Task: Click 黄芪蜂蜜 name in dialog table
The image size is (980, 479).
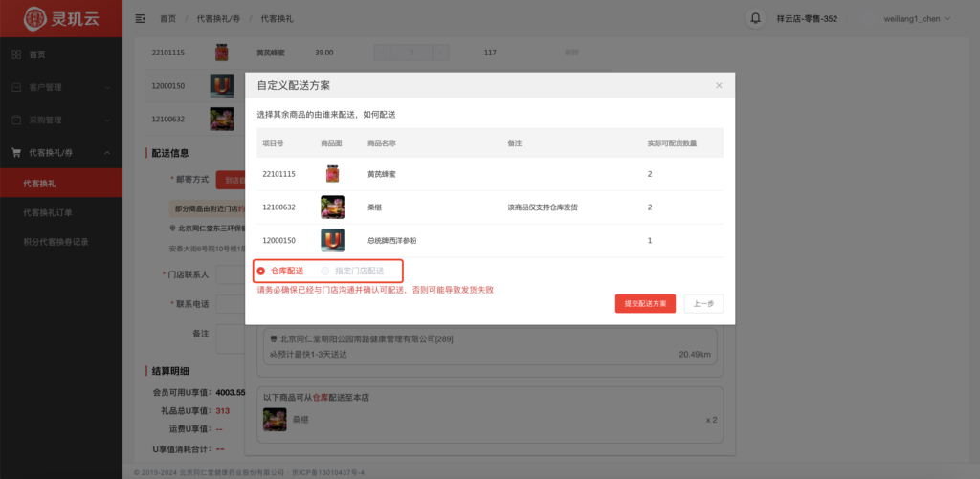Action: [x=381, y=174]
